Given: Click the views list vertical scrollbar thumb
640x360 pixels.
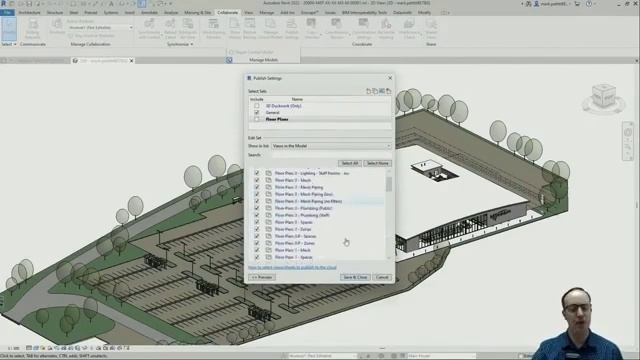Looking at the screenshot, I should 389,184.
